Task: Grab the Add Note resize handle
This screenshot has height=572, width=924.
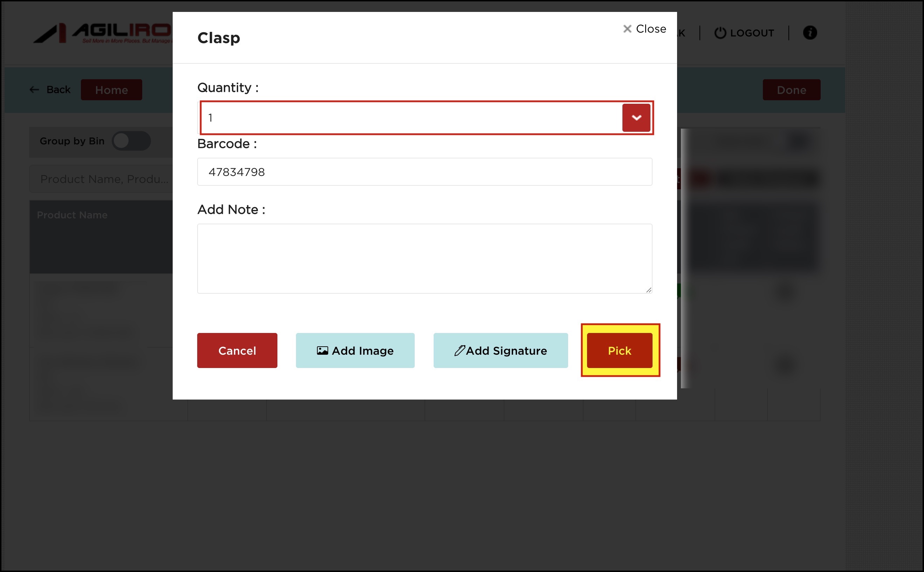Action: [x=648, y=290]
